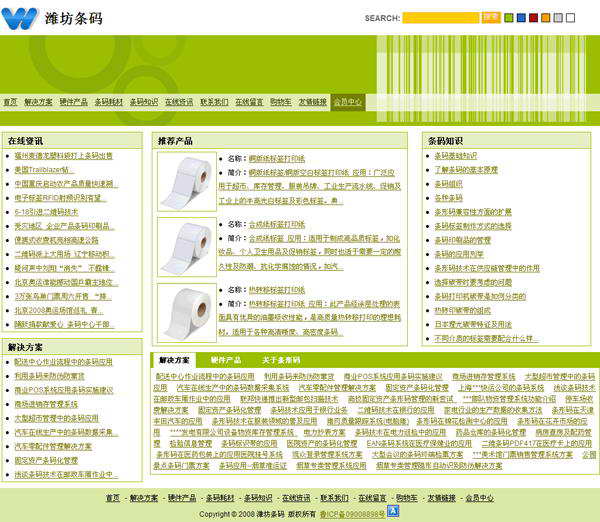600x522 pixels.
Task: Open product name link 铜版纸标签打印纸
Action: [x=277, y=158]
